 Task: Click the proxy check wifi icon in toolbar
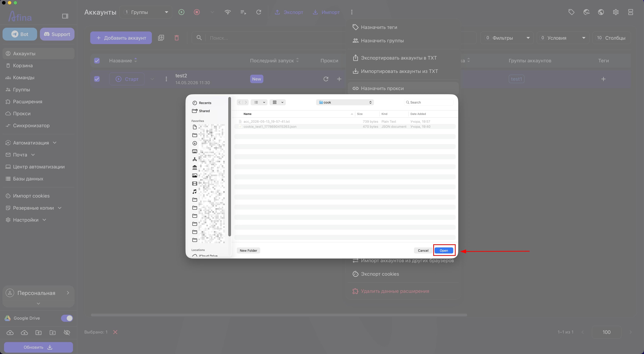point(228,12)
